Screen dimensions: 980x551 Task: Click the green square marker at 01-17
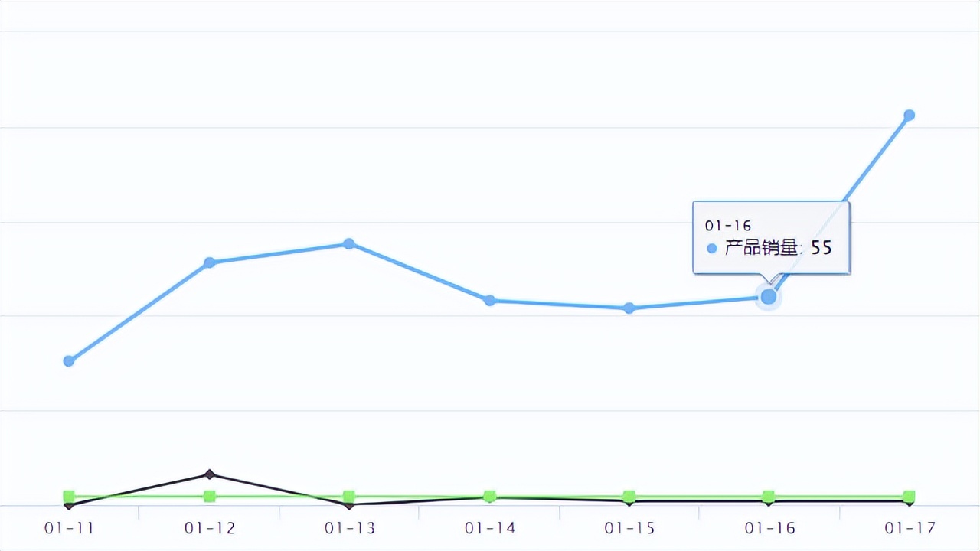click(x=910, y=496)
